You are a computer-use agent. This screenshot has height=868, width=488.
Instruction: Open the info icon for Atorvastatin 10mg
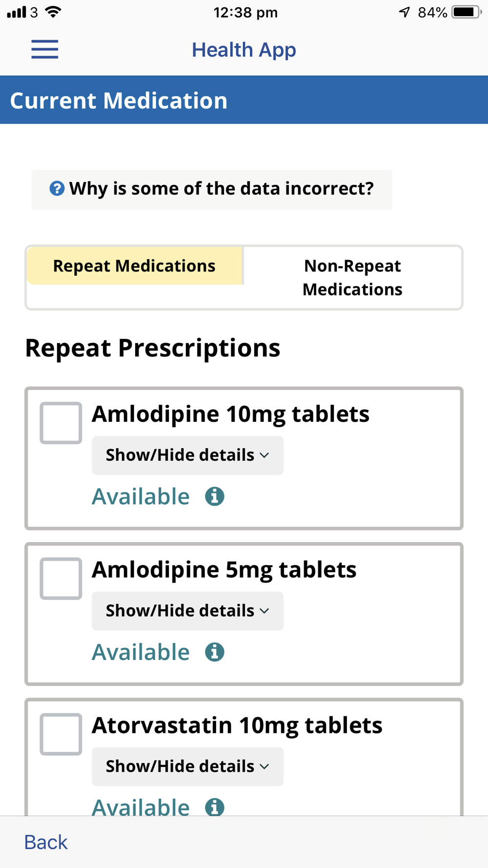(215, 807)
